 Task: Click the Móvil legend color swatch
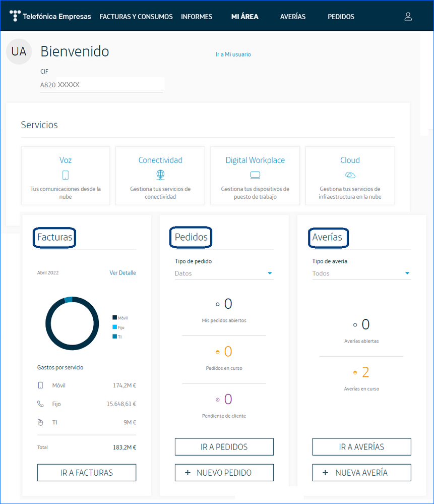pos(114,318)
